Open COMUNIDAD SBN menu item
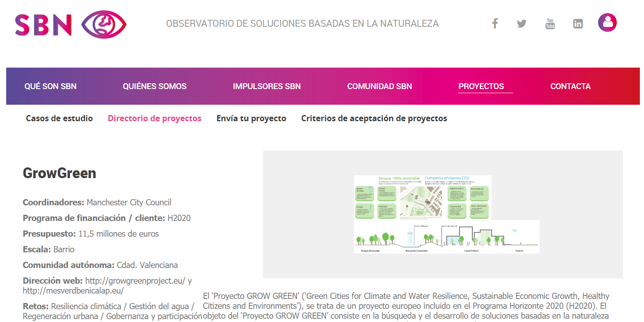 (380, 86)
